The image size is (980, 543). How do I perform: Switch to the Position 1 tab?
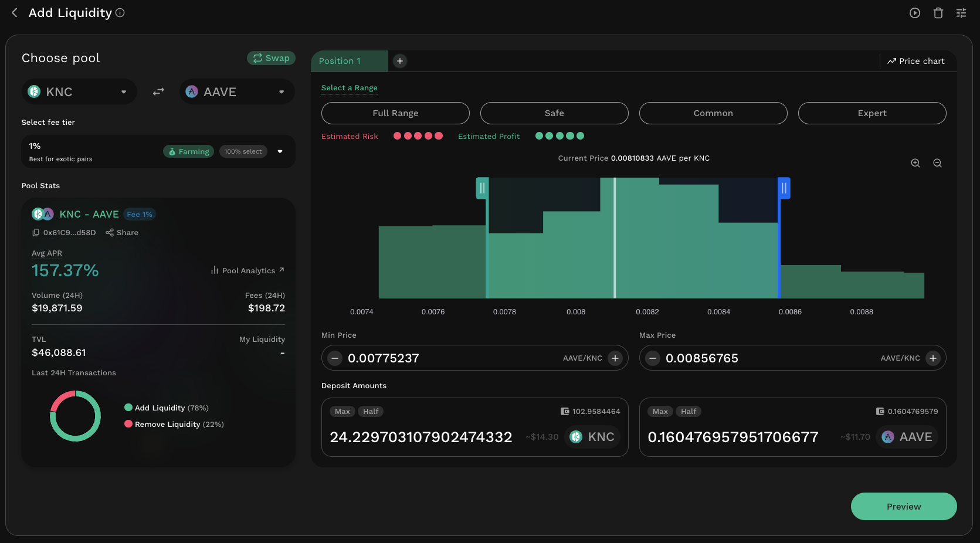[x=350, y=61]
